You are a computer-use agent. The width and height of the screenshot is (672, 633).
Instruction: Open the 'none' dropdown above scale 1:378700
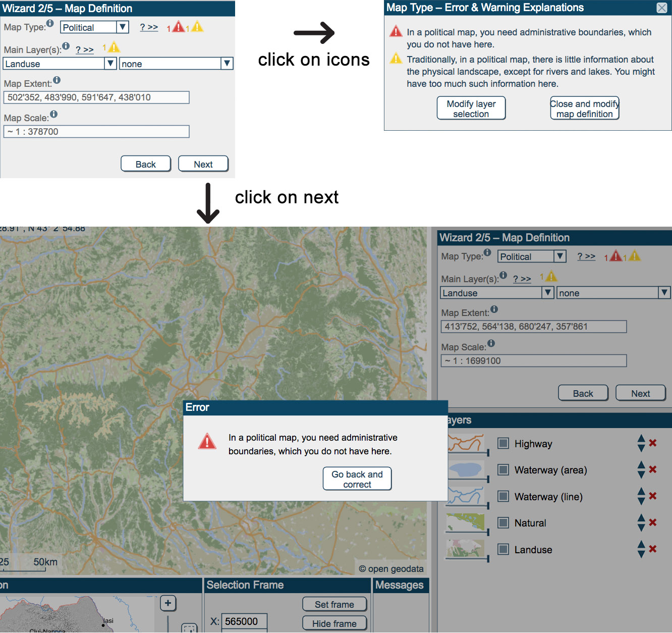point(227,64)
